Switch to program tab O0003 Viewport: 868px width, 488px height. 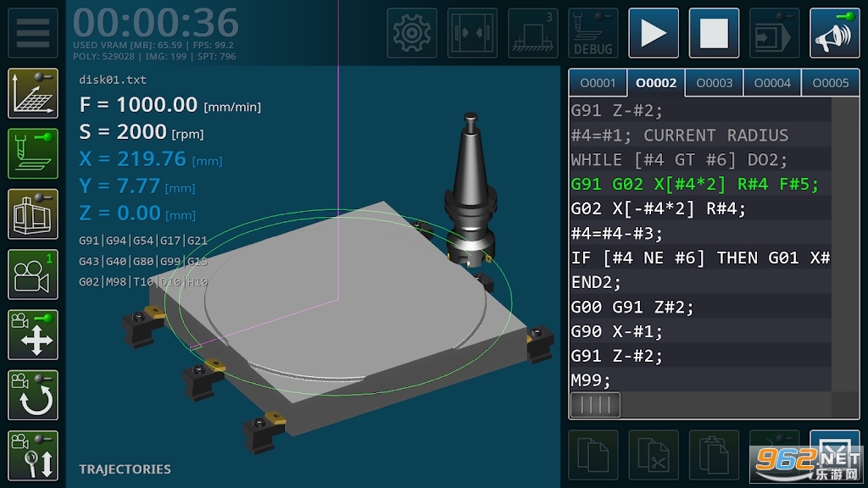pos(714,83)
